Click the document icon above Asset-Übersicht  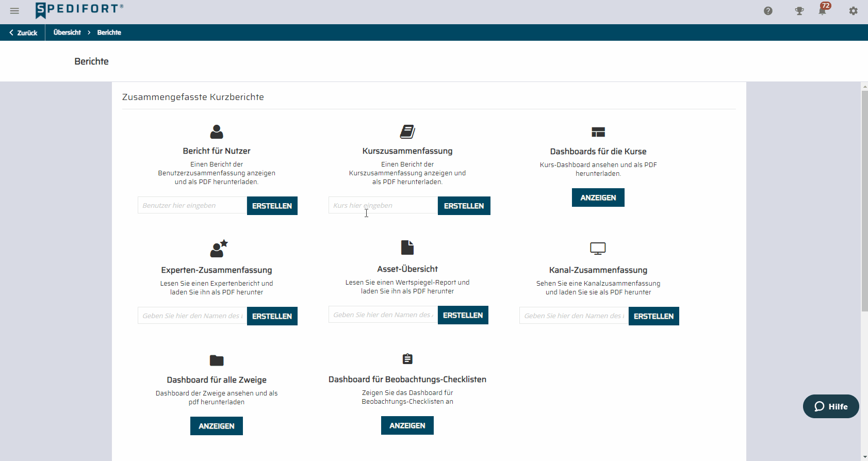(x=407, y=248)
